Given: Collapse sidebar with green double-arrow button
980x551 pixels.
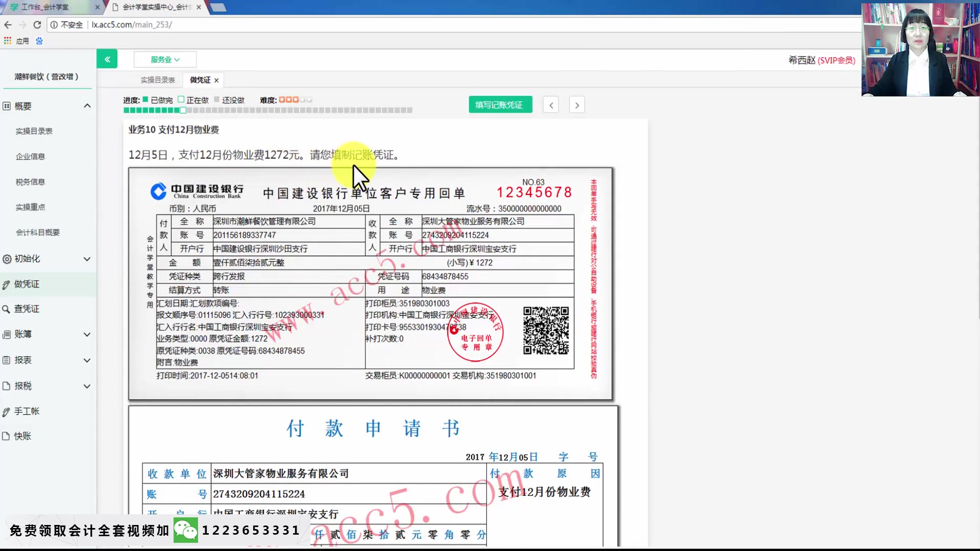Looking at the screenshot, I should (x=107, y=59).
